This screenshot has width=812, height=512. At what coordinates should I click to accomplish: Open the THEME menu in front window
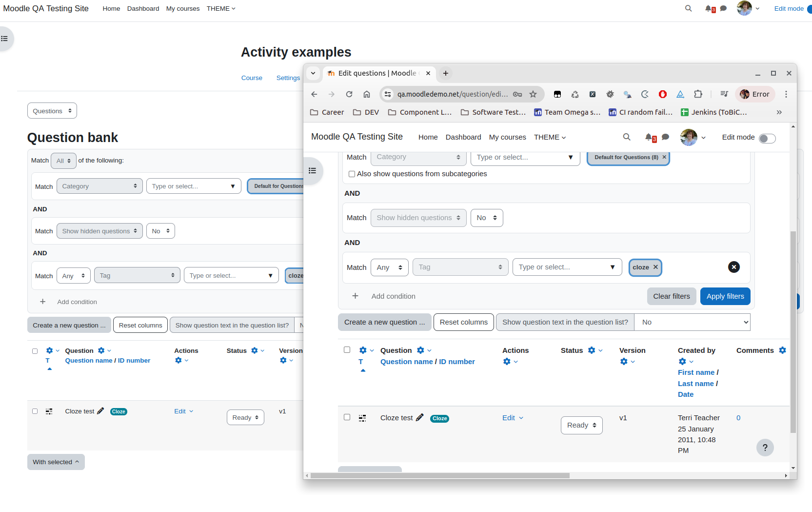(x=550, y=137)
